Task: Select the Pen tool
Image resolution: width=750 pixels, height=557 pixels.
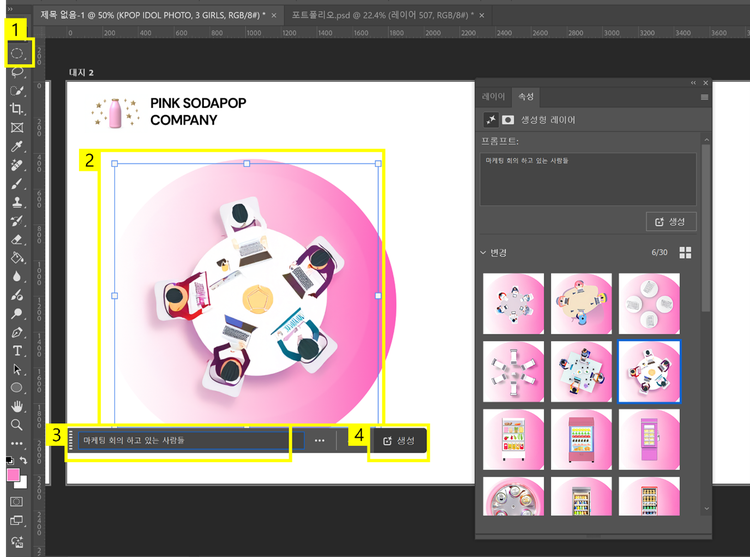Action: [x=17, y=332]
